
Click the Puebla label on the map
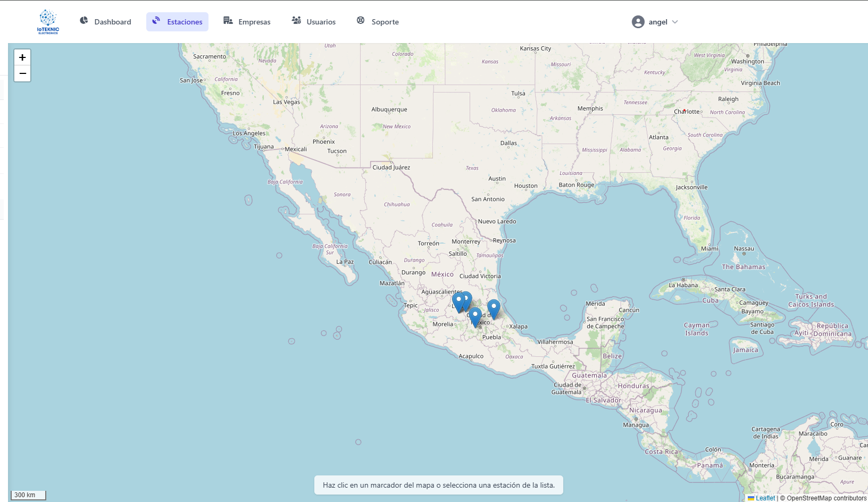click(491, 337)
